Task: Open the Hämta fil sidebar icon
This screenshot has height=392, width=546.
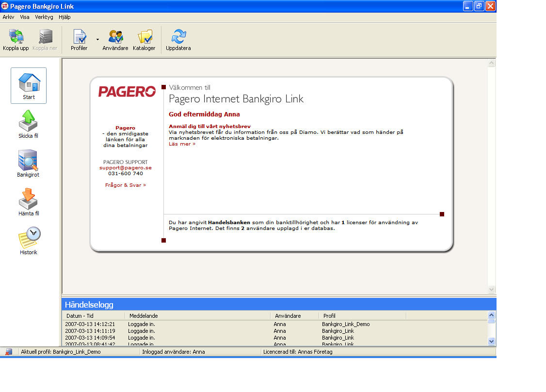Action: (x=28, y=202)
